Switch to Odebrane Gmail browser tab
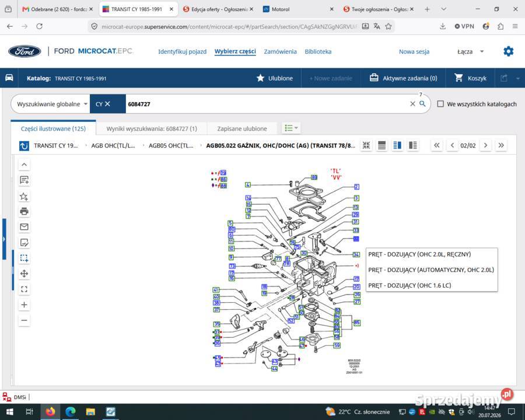525x420 pixels. tap(58, 9)
